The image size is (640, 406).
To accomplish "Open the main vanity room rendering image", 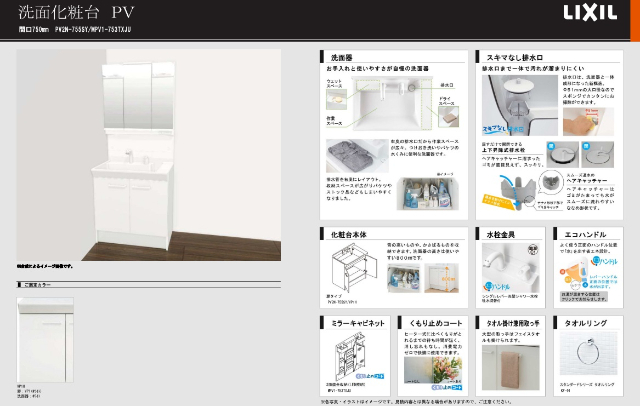I will coord(149,155).
